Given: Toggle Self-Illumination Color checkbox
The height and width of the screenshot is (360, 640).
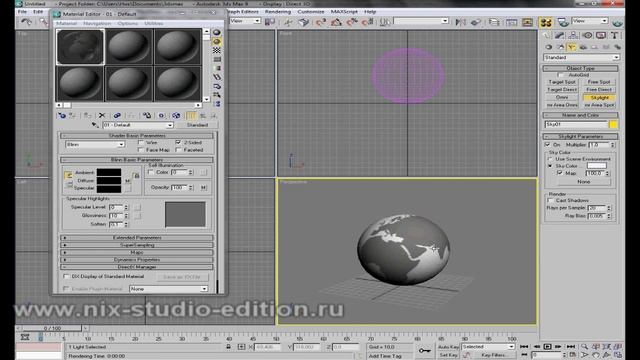Looking at the screenshot, I should 151,172.
